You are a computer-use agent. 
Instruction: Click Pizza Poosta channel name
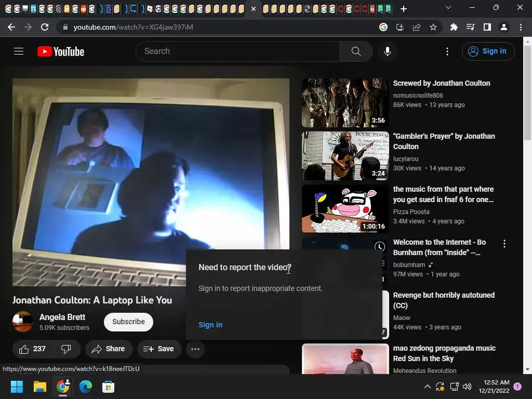411,211
